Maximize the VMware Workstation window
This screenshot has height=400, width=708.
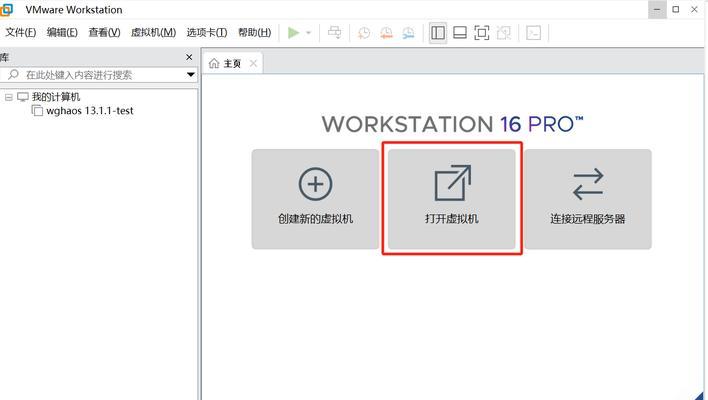[x=676, y=9]
